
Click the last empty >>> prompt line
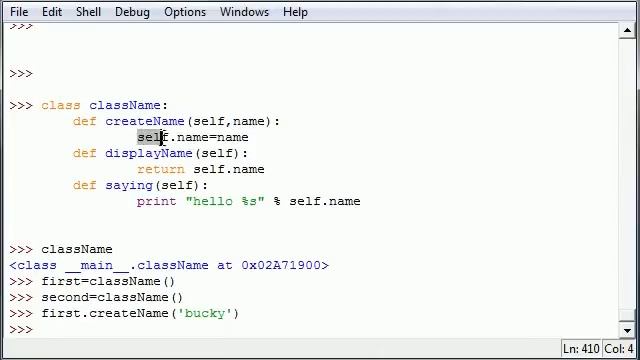(21, 329)
